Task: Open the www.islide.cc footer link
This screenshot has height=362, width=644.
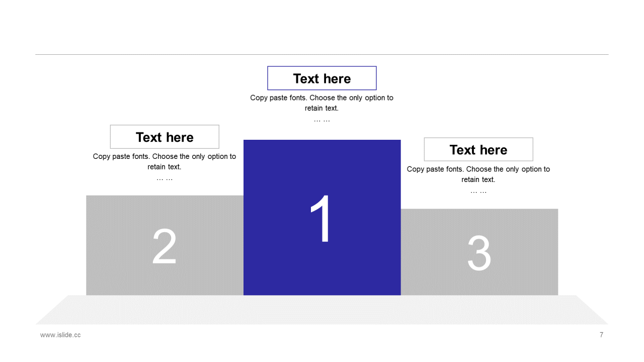Action: [60, 335]
